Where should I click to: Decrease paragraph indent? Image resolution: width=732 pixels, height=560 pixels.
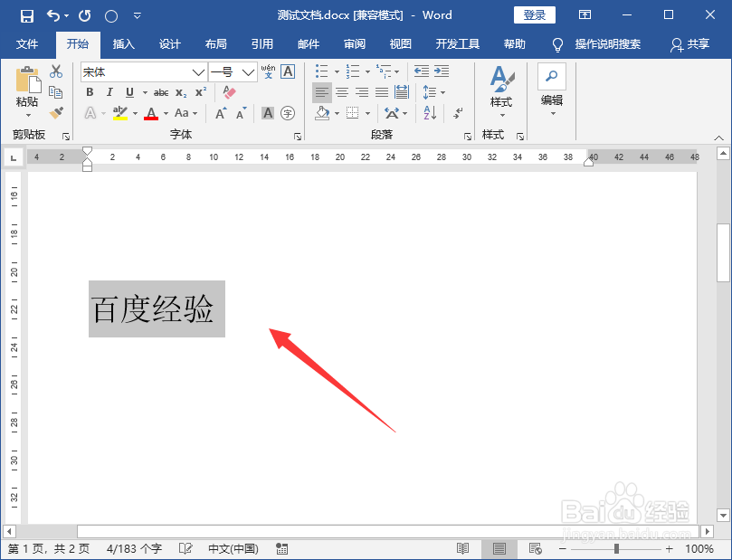coord(422,71)
